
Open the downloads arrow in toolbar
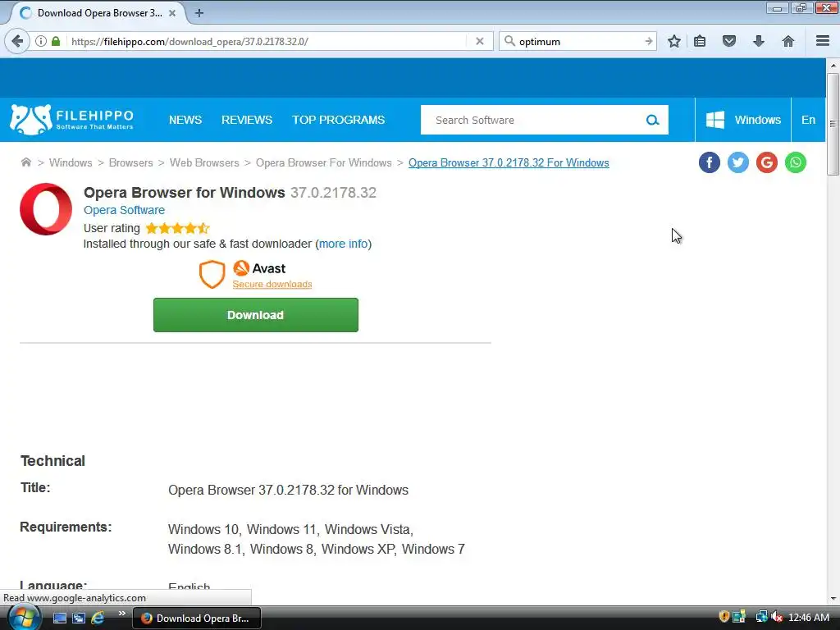(x=759, y=41)
